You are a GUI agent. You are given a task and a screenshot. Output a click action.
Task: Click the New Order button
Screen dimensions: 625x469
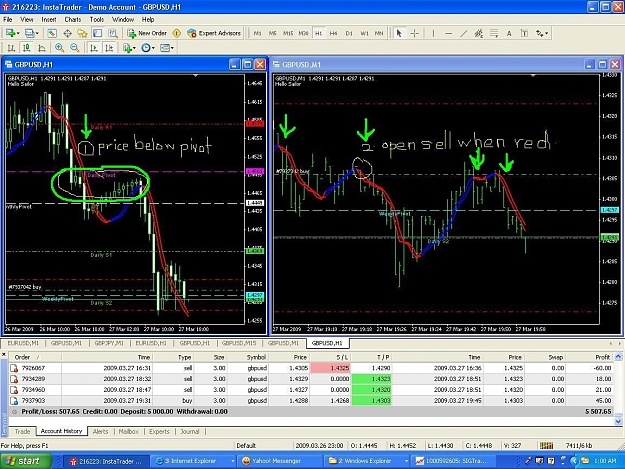(x=147, y=33)
